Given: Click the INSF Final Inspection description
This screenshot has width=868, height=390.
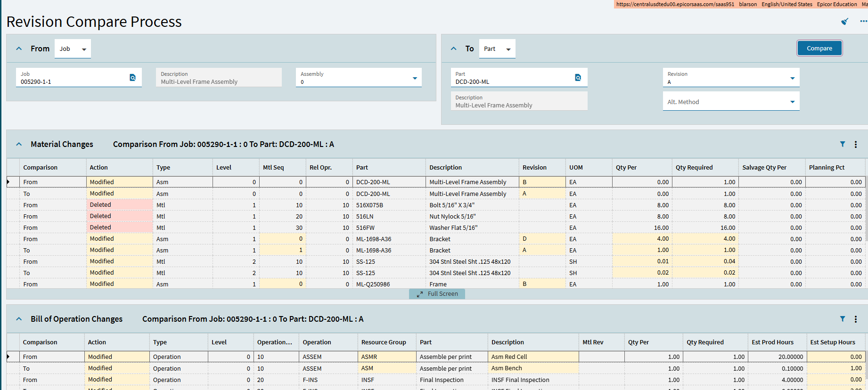Looking at the screenshot, I should pyautogui.click(x=533, y=380).
